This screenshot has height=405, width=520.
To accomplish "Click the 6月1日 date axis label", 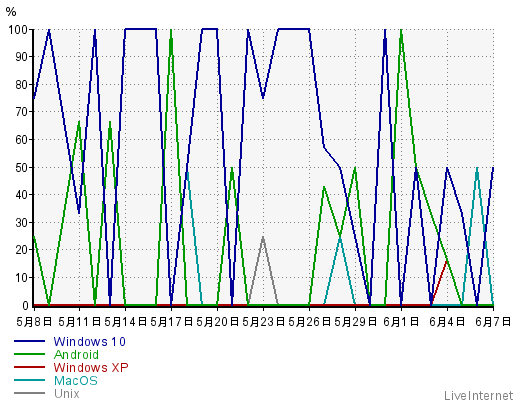I will 401,322.
